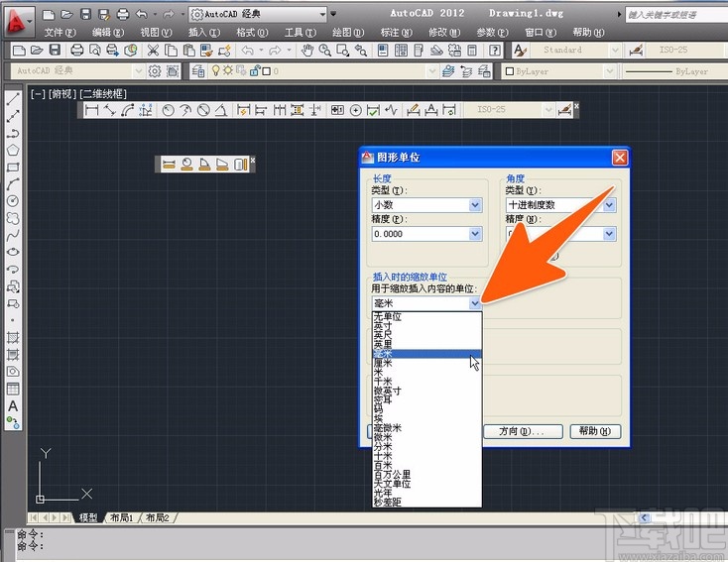Open the workspace selector AutoCAD 经典
The width and height of the screenshot is (728, 562).
258,15
